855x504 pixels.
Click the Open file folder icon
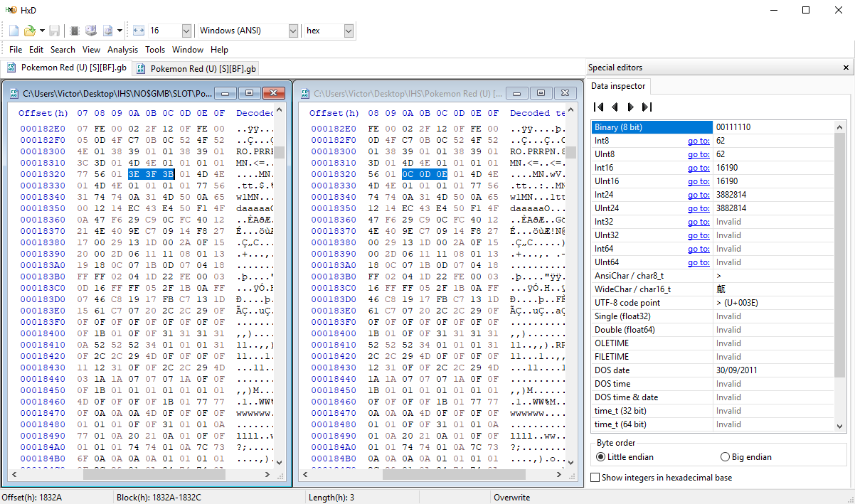tap(29, 31)
